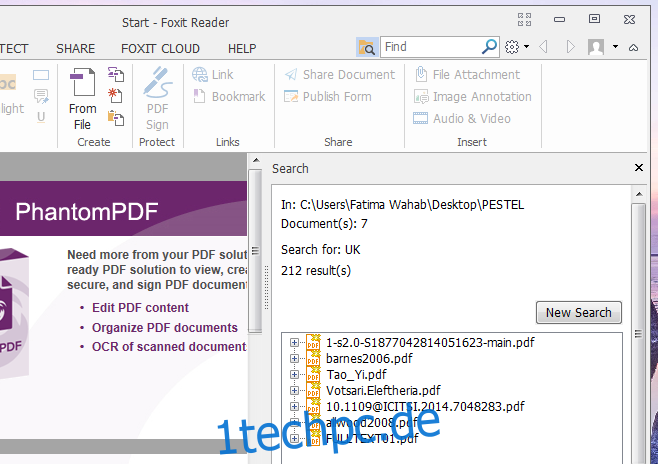This screenshot has width=658, height=464.
Task: Click the Search panel vertical scrollbar thumb
Action: click(638, 334)
